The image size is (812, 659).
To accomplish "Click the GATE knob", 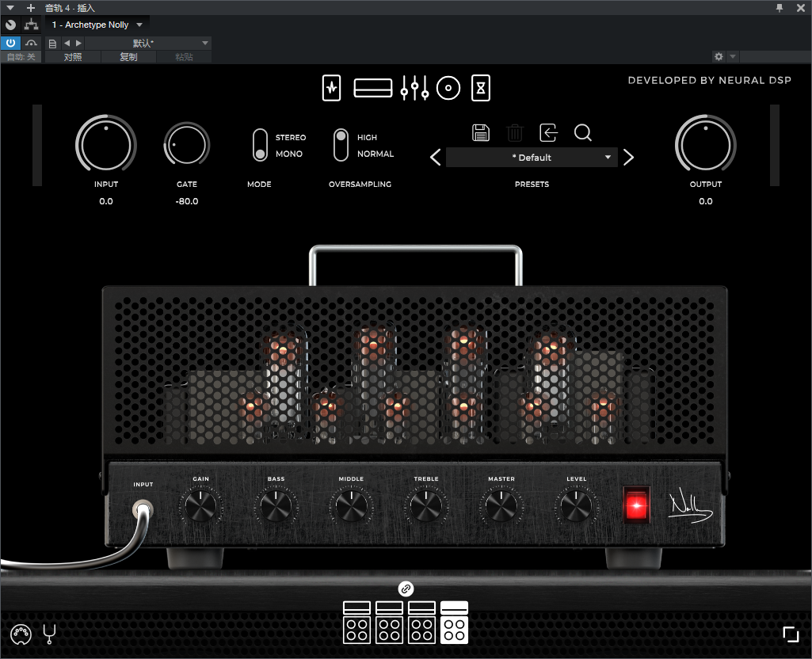I will coord(186,144).
